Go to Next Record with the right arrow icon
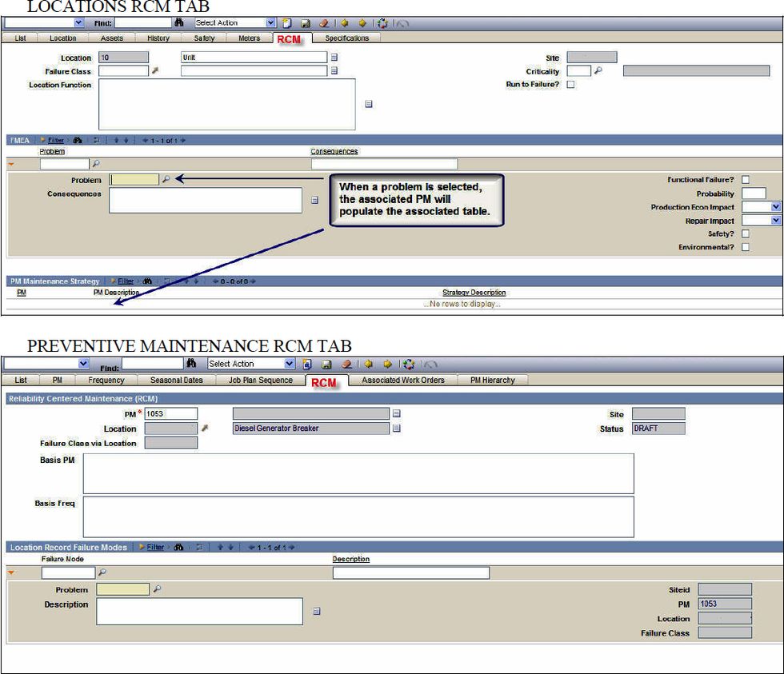Screen dimensions: 784x674 click(x=363, y=23)
